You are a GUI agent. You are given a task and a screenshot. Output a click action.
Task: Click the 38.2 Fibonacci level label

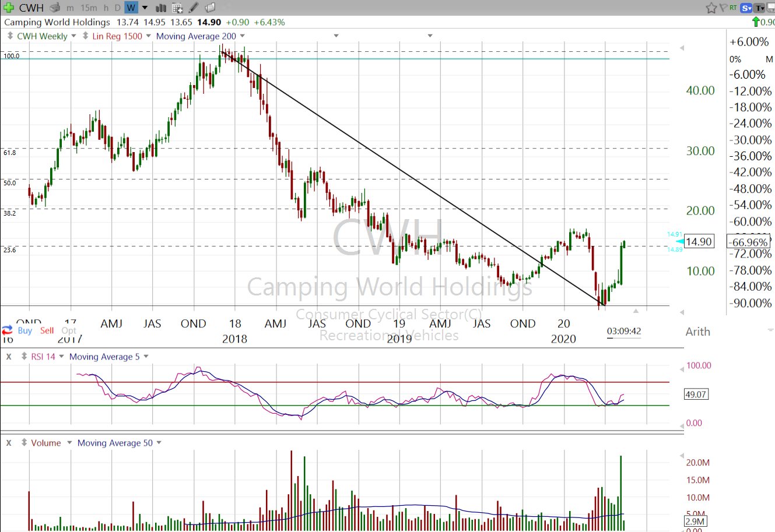click(10, 213)
